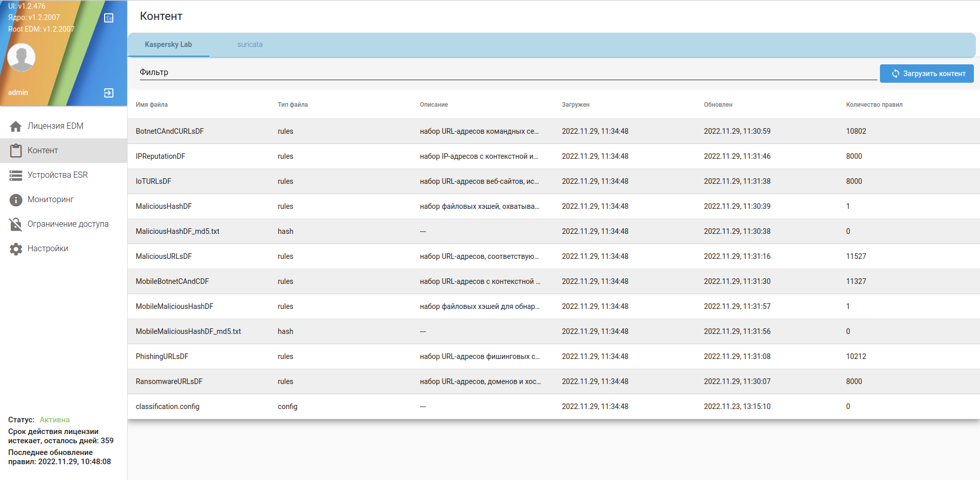This screenshot has width=980, height=480.
Task: Open the Лицензия EDM menu item
Action: (63, 126)
